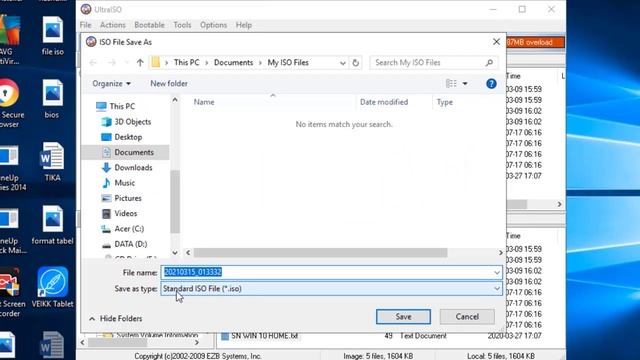Click the Forward arrow in Save As dialog
This screenshot has height=360, width=640.
coord(111,62)
